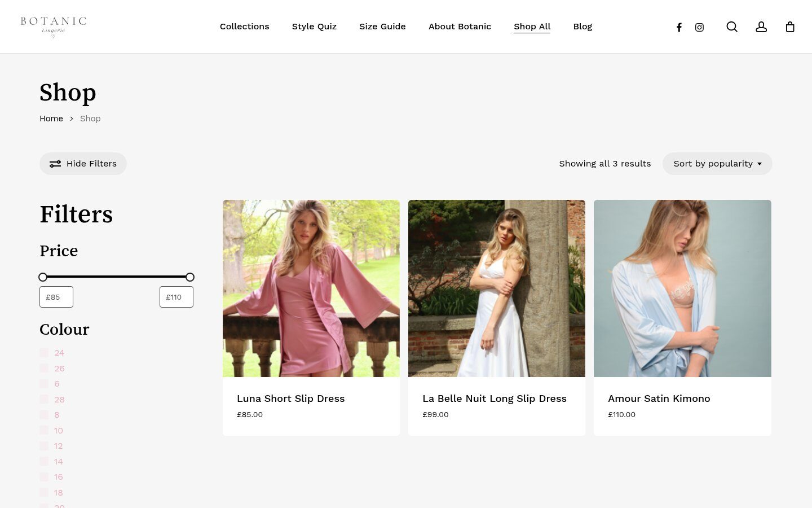Viewport: 812px width, 508px height.
Task: Navigate to About Botanic
Action: [x=460, y=27]
